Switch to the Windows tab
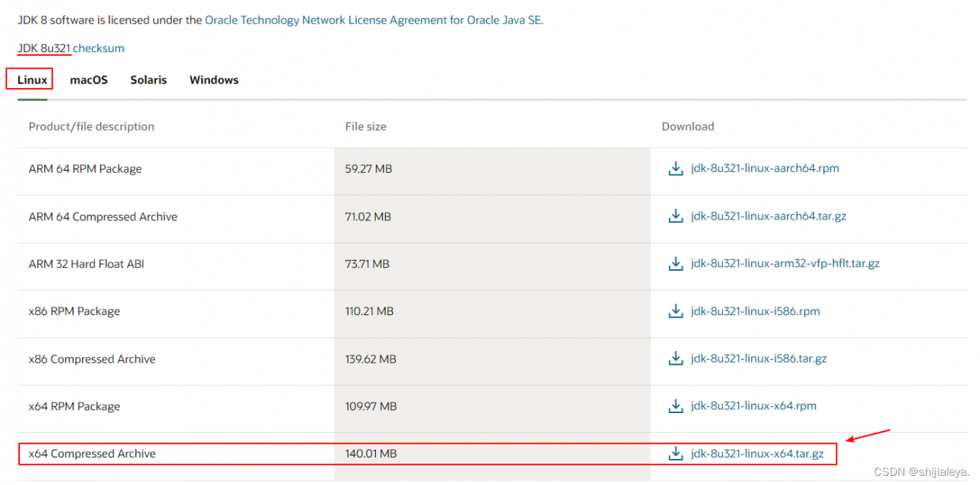The image size is (980, 485). 214,80
